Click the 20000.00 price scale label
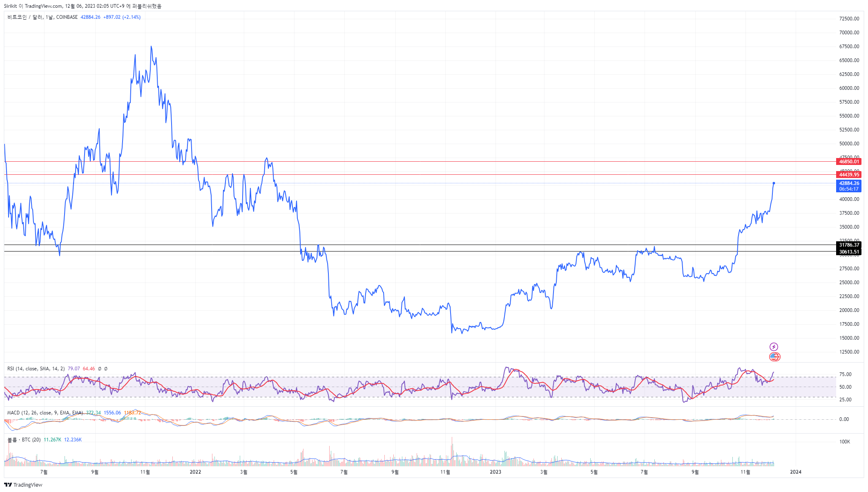 [849, 310]
